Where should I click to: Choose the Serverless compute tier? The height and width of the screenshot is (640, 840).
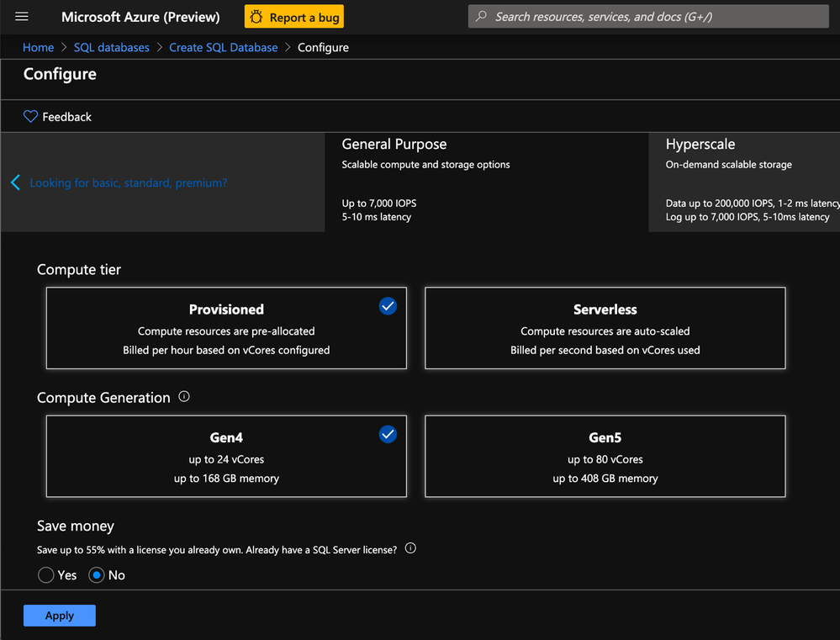point(605,328)
